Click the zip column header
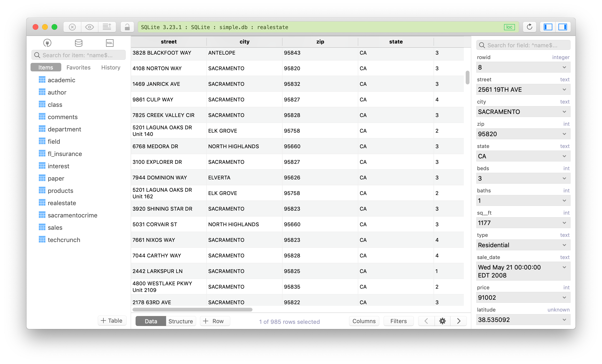This screenshot has height=364, width=602. coord(320,42)
